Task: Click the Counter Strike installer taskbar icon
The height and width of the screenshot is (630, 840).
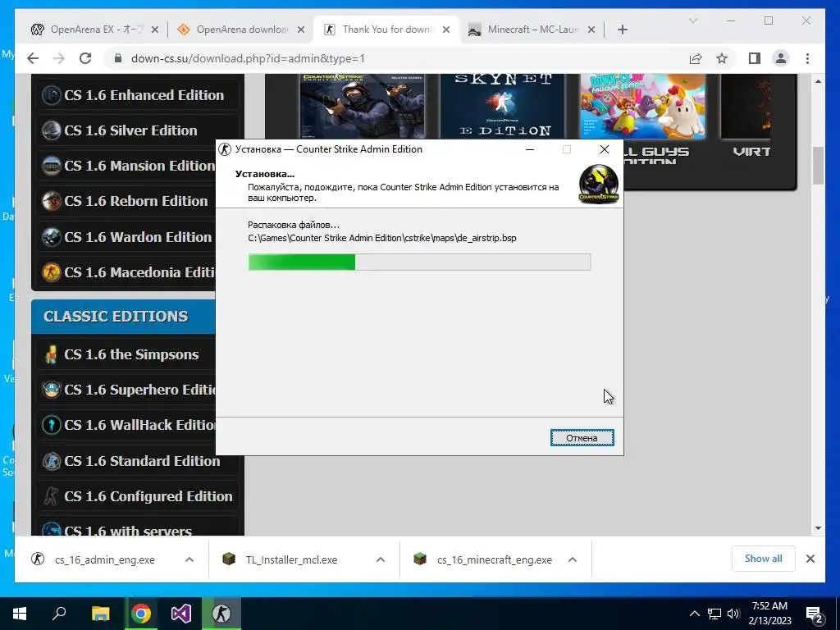Action: pyautogui.click(x=221, y=614)
